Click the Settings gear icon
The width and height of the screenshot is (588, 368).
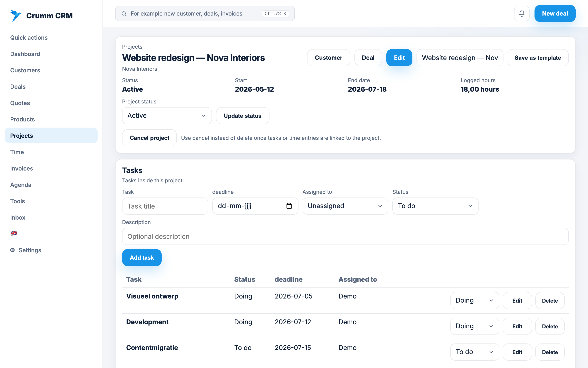pos(12,250)
